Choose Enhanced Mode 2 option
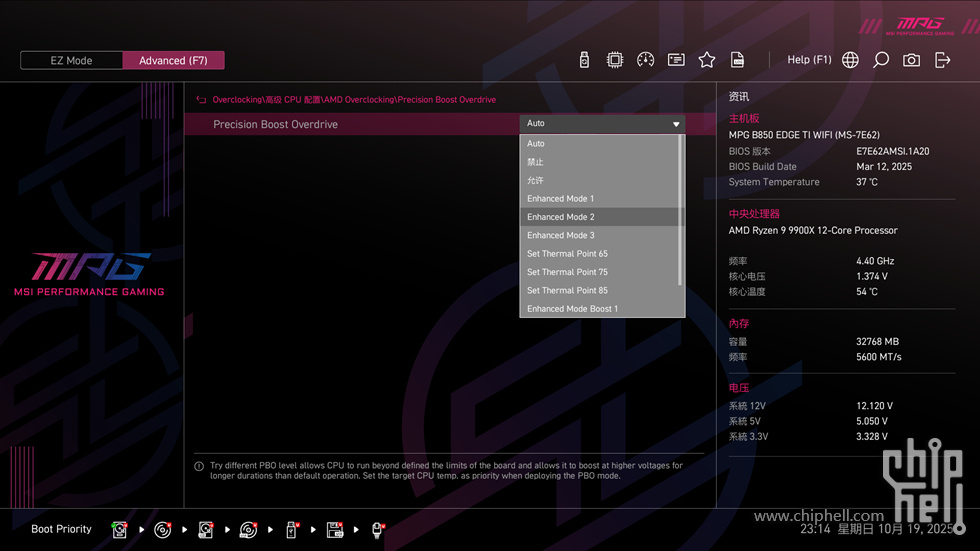 [561, 217]
